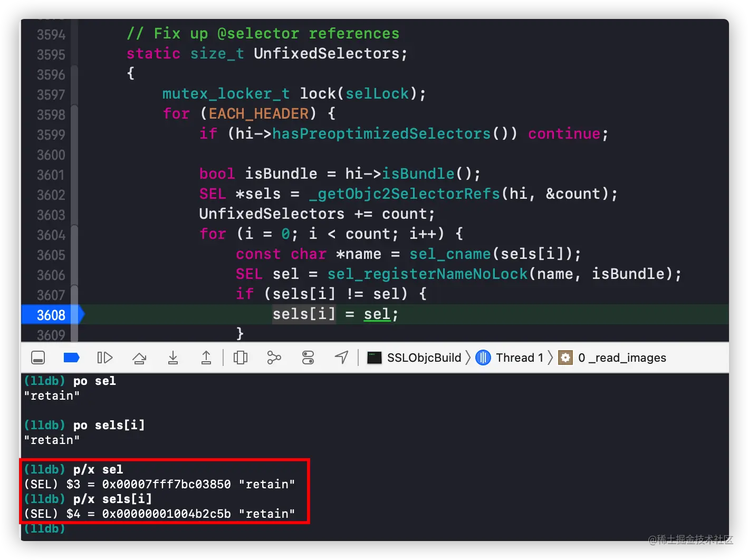
Task: Deactivate breakpoints with the blue breakpoint icon
Action: tap(71, 358)
